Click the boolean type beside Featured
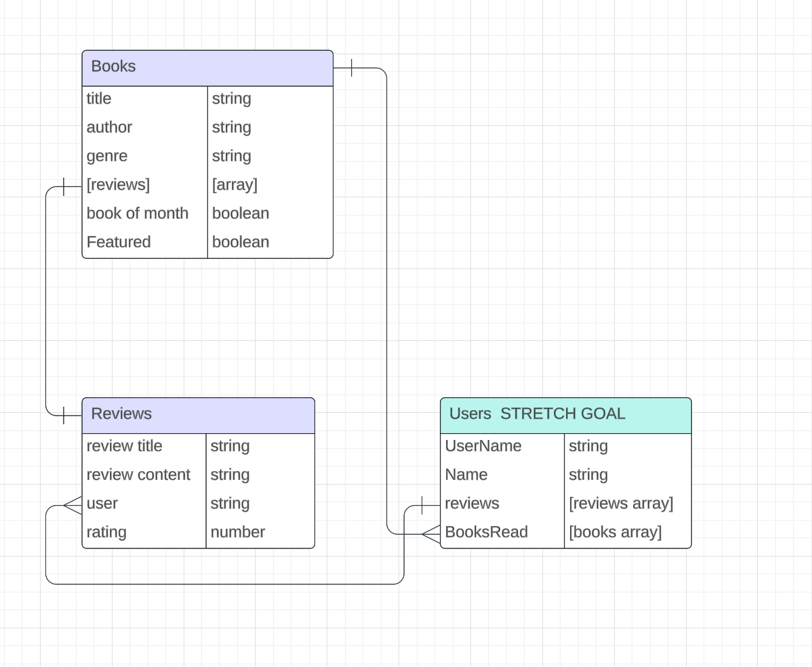This screenshot has height=667, width=812. point(241,242)
